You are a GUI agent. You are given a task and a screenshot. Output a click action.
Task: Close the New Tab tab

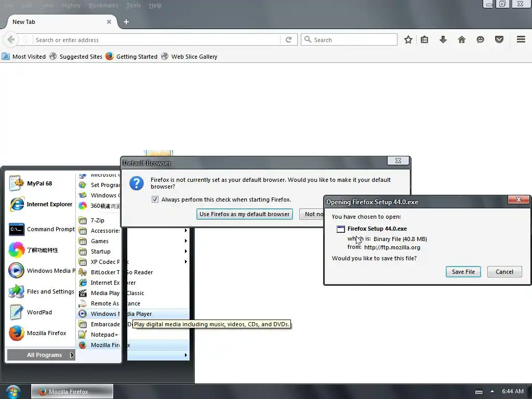click(x=109, y=22)
